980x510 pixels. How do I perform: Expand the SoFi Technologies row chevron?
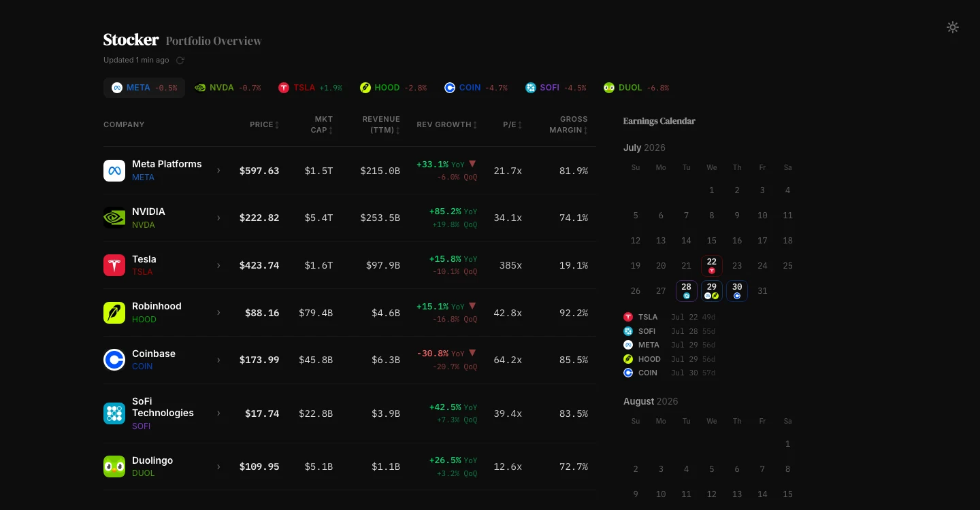tap(218, 413)
